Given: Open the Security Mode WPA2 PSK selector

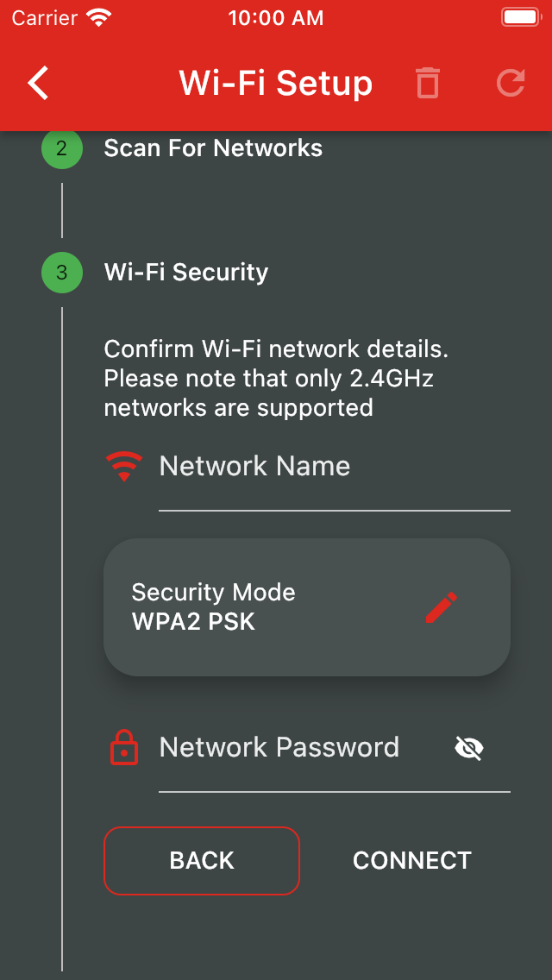Looking at the screenshot, I should 306,607.
